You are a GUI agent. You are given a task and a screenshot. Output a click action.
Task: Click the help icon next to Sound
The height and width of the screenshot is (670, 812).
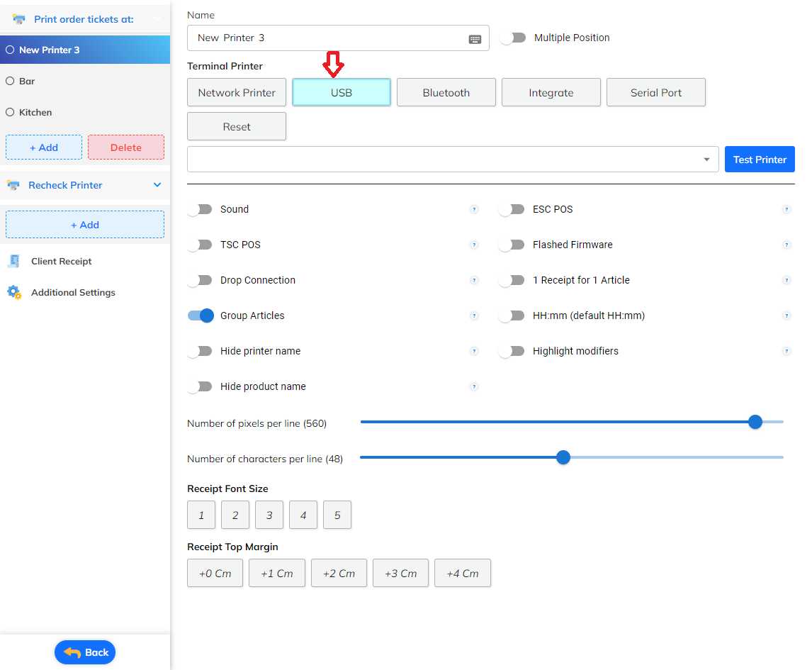tap(474, 209)
